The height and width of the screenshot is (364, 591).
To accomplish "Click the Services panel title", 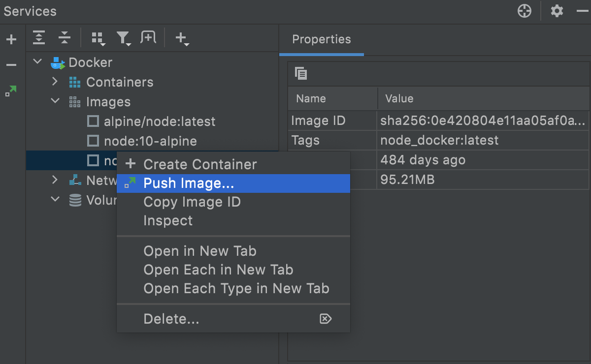I will tap(30, 11).
